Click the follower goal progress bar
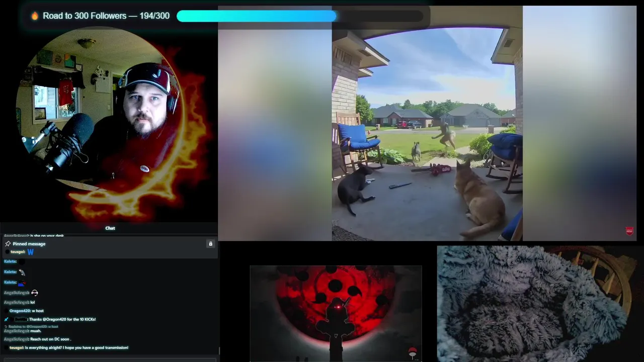This screenshot has height=362, width=644. pos(300,16)
